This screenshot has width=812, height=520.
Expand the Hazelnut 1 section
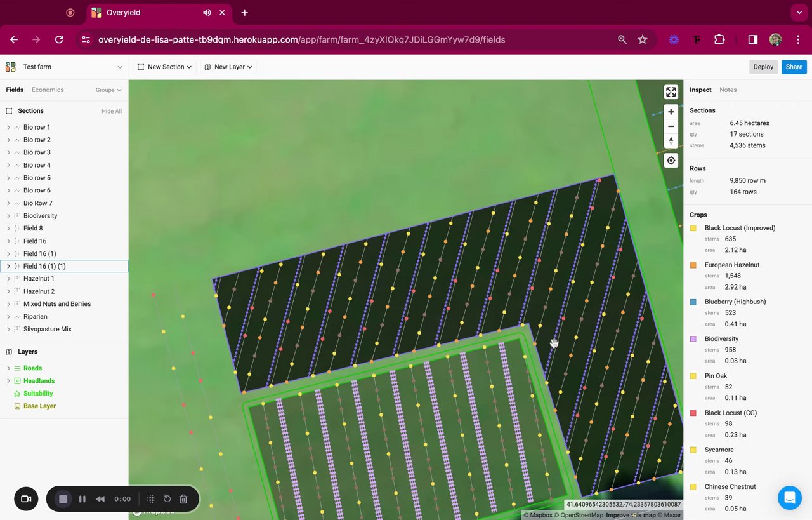click(x=8, y=279)
